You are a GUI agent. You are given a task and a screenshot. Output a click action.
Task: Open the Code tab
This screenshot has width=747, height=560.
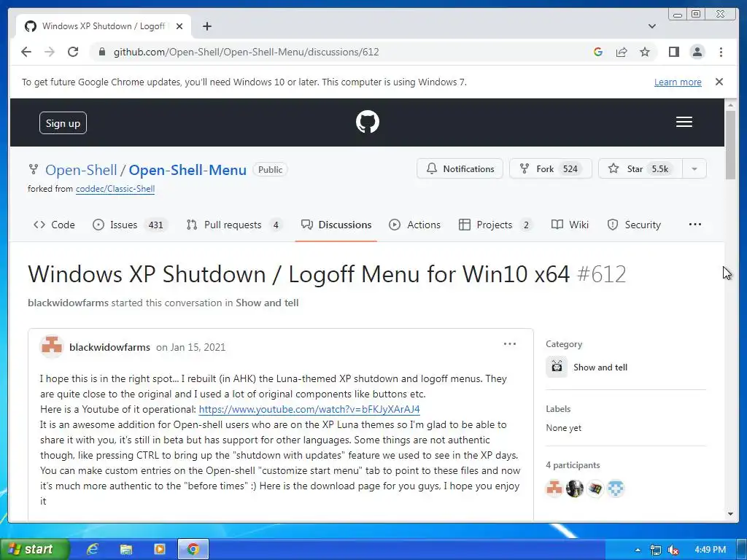click(x=54, y=225)
